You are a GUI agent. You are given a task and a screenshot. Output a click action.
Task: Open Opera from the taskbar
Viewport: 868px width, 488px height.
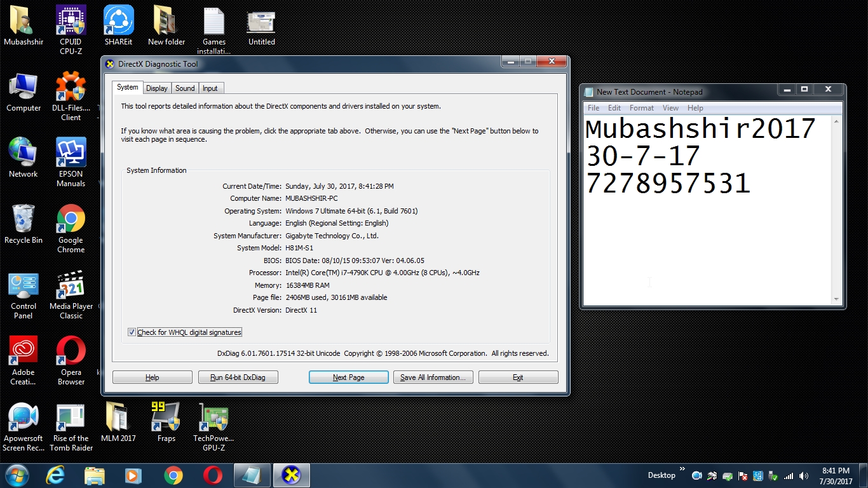(x=212, y=475)
